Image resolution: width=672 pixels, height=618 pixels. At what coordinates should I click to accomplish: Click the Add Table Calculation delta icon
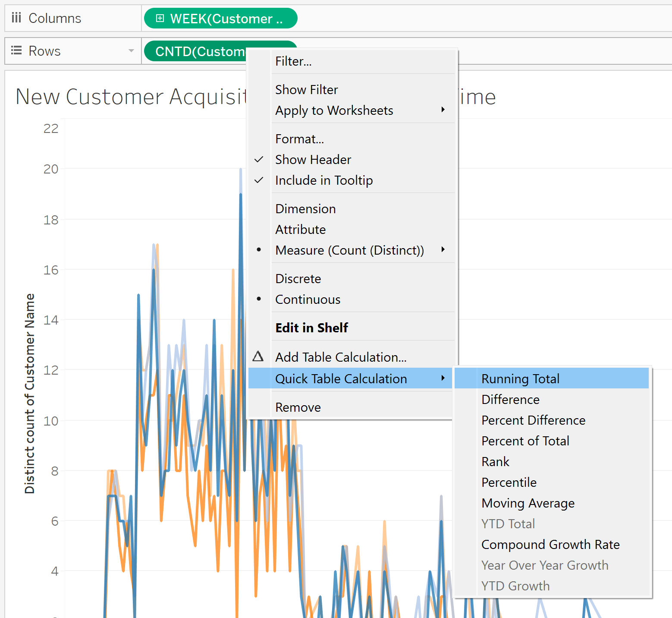258,356
